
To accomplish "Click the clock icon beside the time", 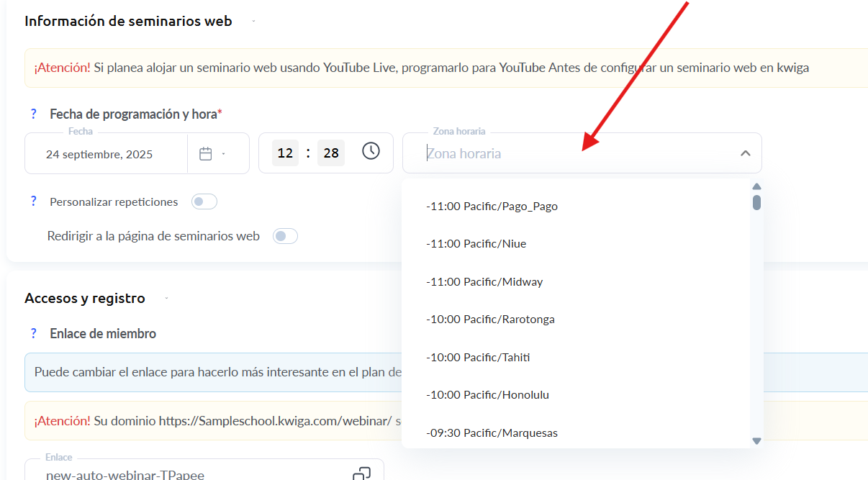I will [371, 151].
